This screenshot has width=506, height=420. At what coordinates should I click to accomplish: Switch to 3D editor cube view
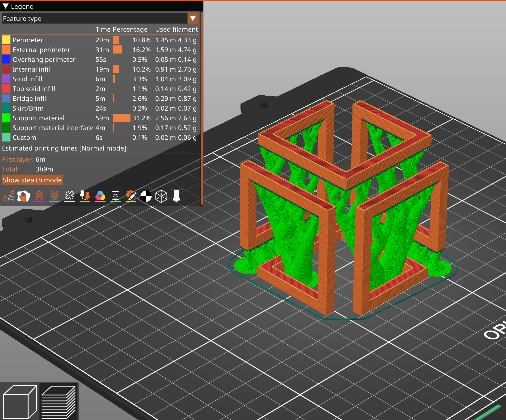[20, 402]
